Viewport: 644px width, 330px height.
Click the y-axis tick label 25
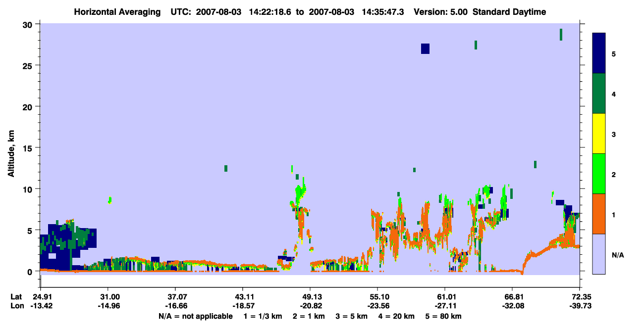click(28, 65)
